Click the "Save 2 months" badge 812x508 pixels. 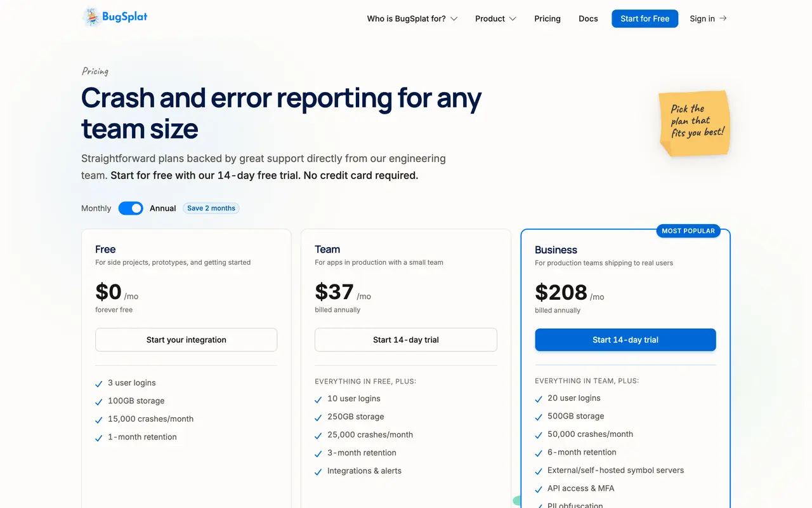click(211, 208)
